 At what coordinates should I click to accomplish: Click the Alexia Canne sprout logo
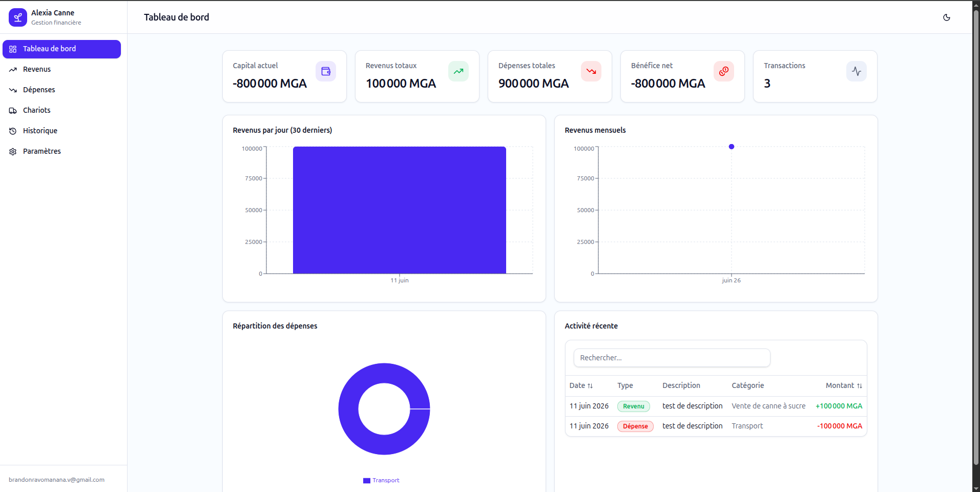point(18,17)
